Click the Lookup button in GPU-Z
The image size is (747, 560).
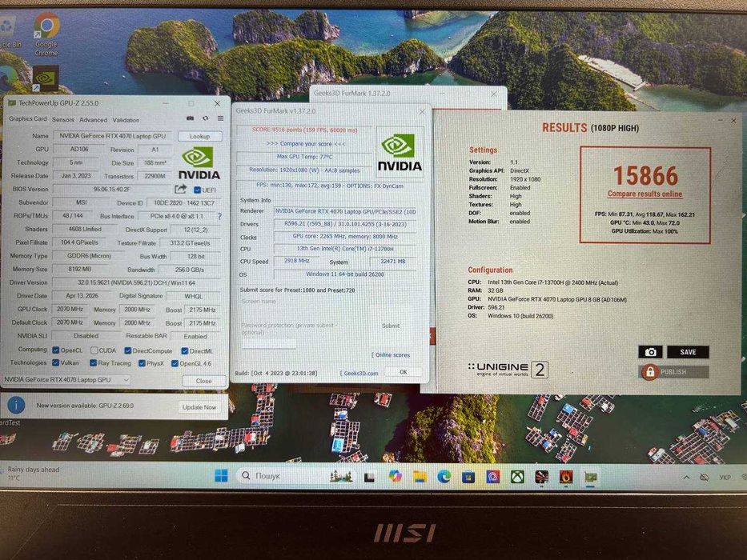click(x=199, y=136)
